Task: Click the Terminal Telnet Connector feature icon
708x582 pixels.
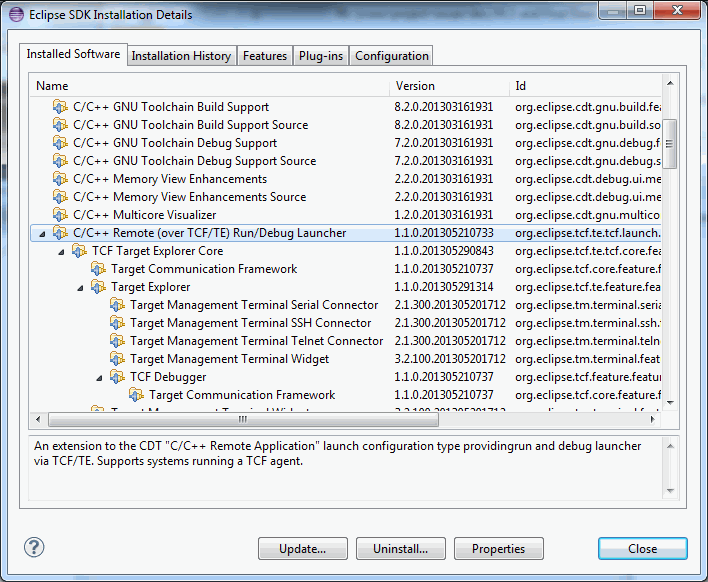Action: tap(117, 341)
